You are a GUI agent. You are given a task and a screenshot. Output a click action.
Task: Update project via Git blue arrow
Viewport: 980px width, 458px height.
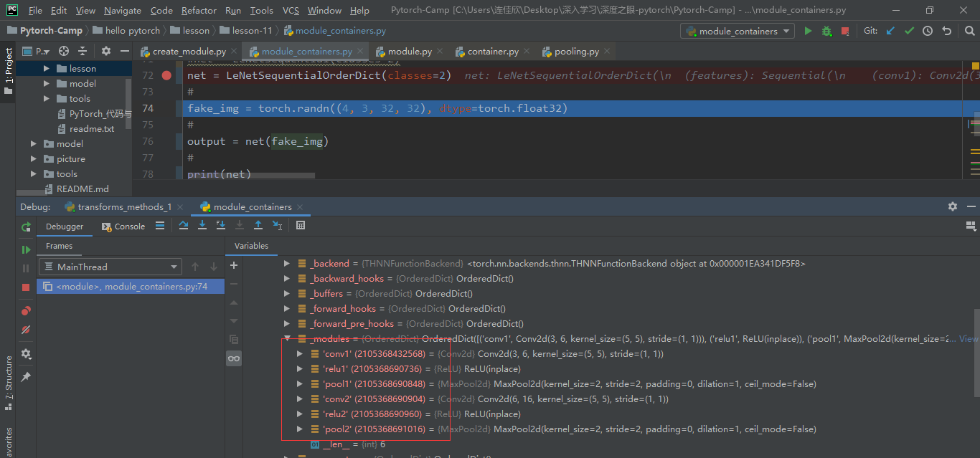click(890, 31)
